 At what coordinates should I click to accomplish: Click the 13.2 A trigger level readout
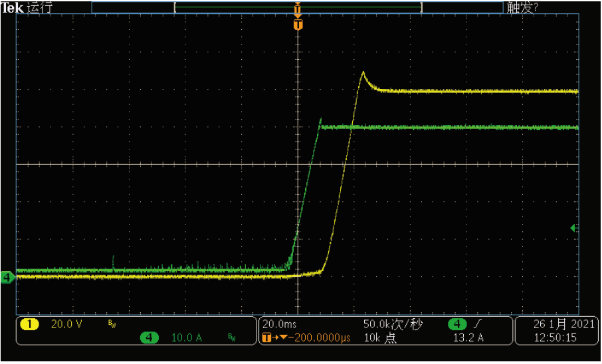468,338
